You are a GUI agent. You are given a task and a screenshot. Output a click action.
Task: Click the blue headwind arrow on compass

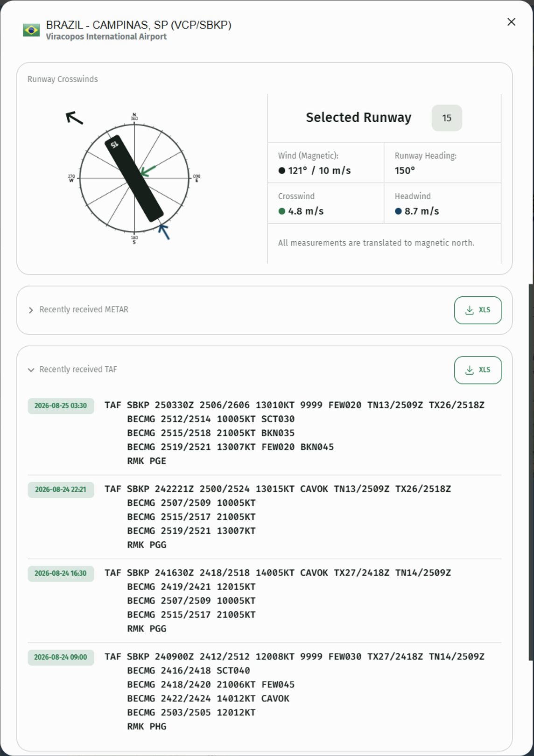click(x=164, y=231)
